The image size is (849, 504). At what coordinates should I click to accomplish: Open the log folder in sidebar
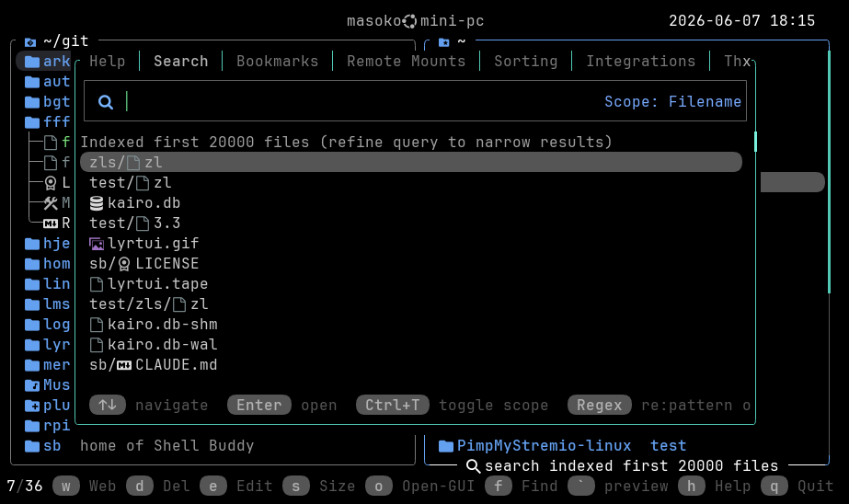tap(48, 325)
